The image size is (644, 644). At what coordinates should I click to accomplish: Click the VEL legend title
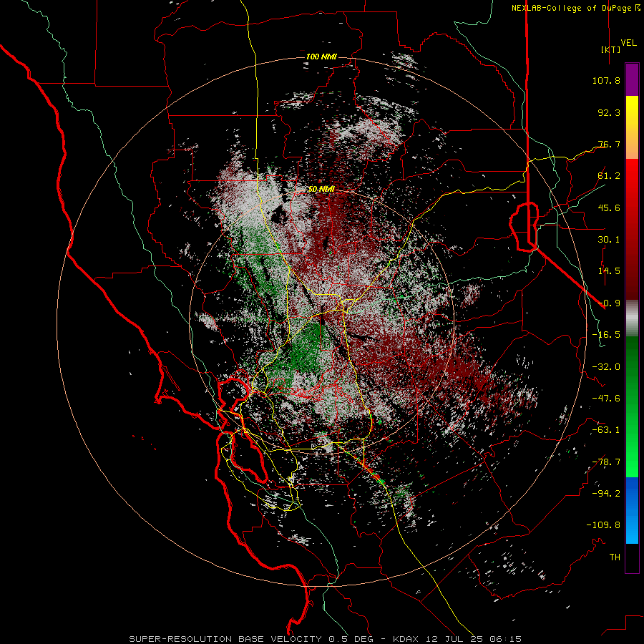pos(628,43)
